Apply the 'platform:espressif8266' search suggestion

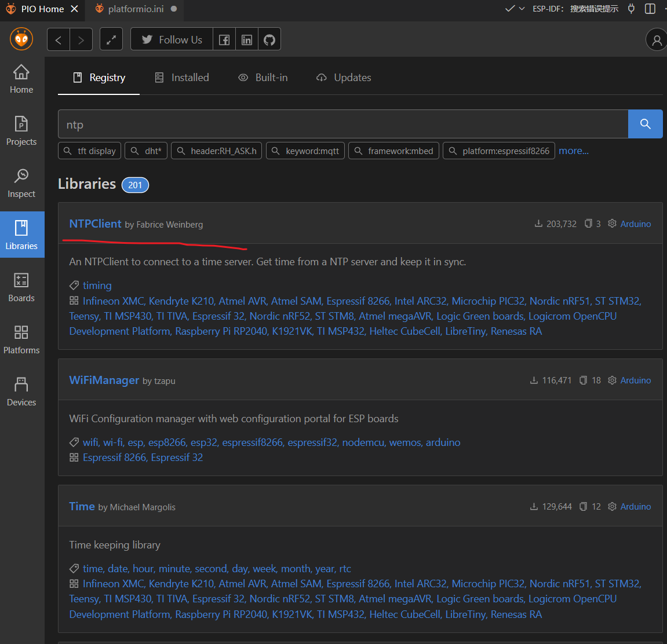pos(499,151)
